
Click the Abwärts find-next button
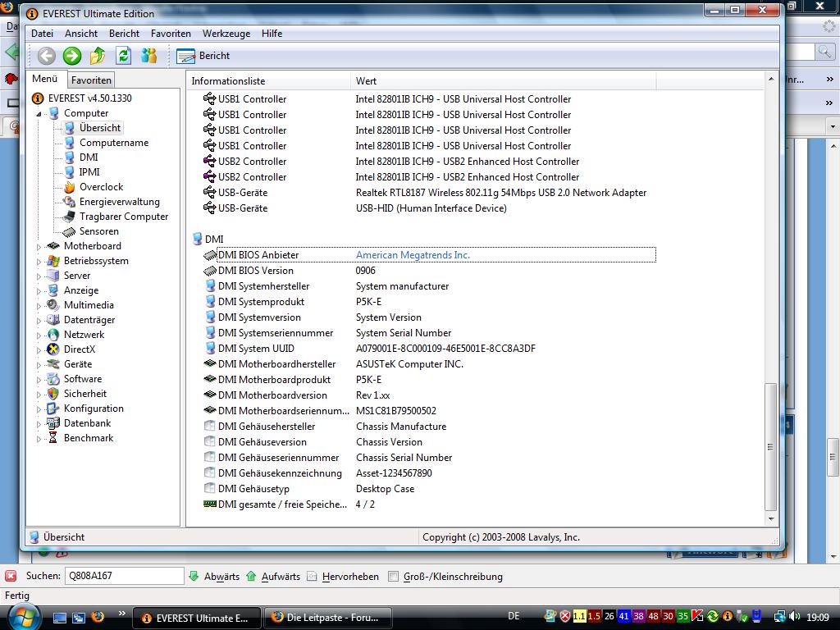(x=214, y=577)
